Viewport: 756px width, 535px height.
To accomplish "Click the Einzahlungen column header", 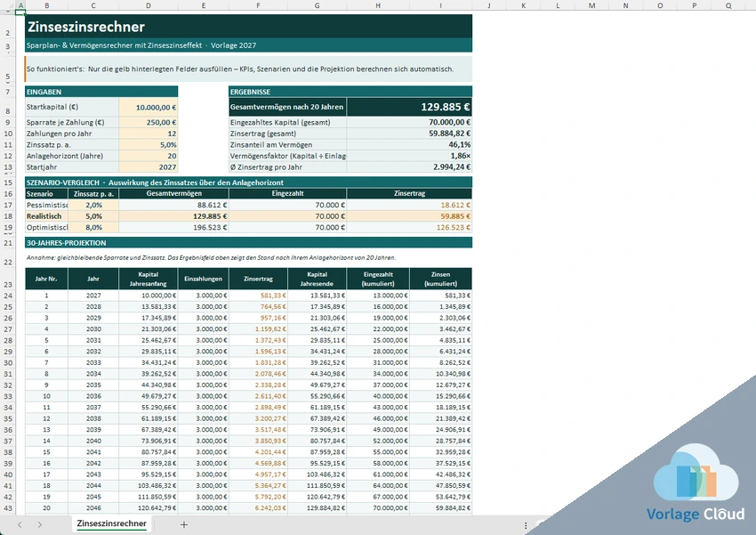I will [204, 279].
